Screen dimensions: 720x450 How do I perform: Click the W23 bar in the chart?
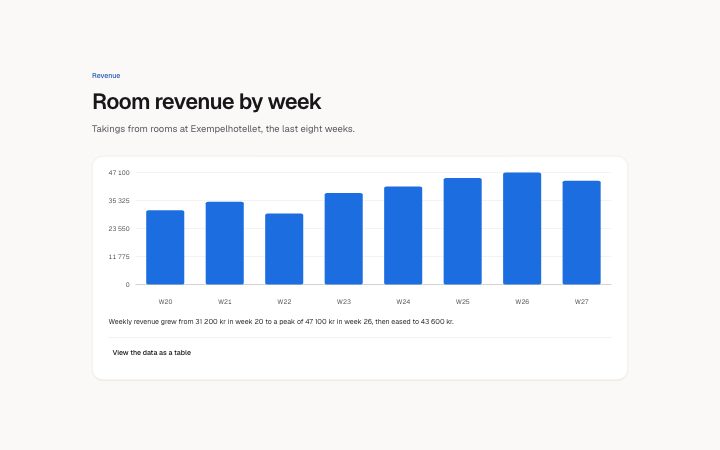pyautogui.click(x=343, y=239)
